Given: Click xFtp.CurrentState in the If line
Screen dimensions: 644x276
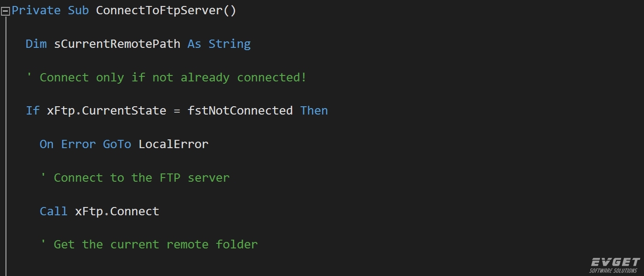Looking at the screenshot, I should [107, 111].
